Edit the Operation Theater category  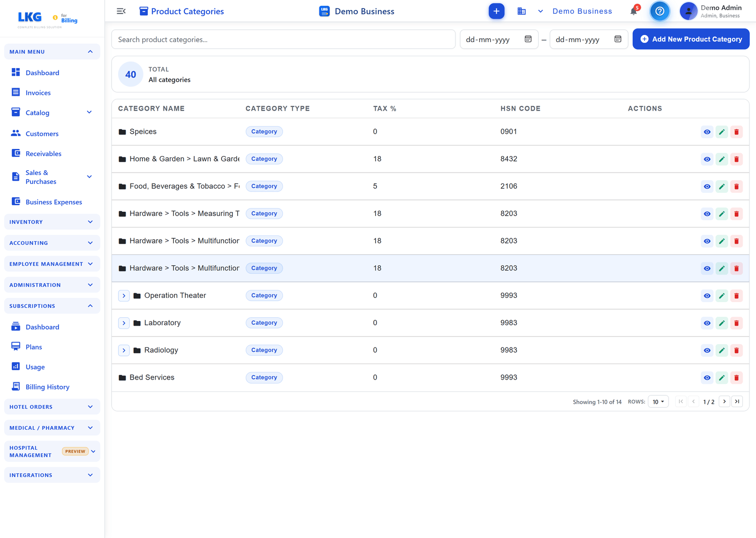point(722,296)
